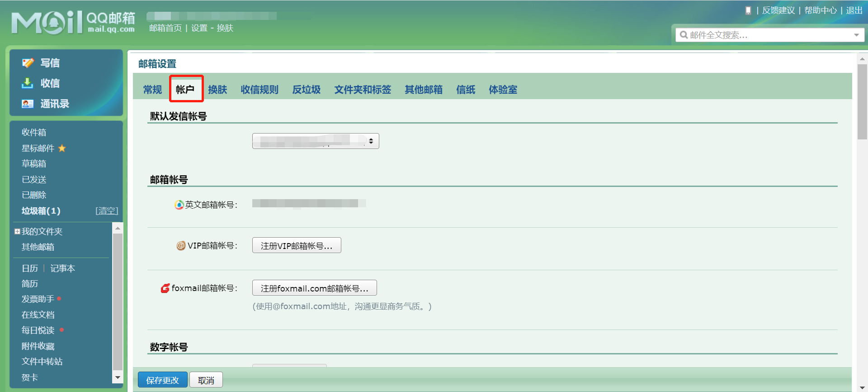Screen dimensions: 868x392
Task: Open the 文件夹和标签 tab
Action: click(362, 90)
